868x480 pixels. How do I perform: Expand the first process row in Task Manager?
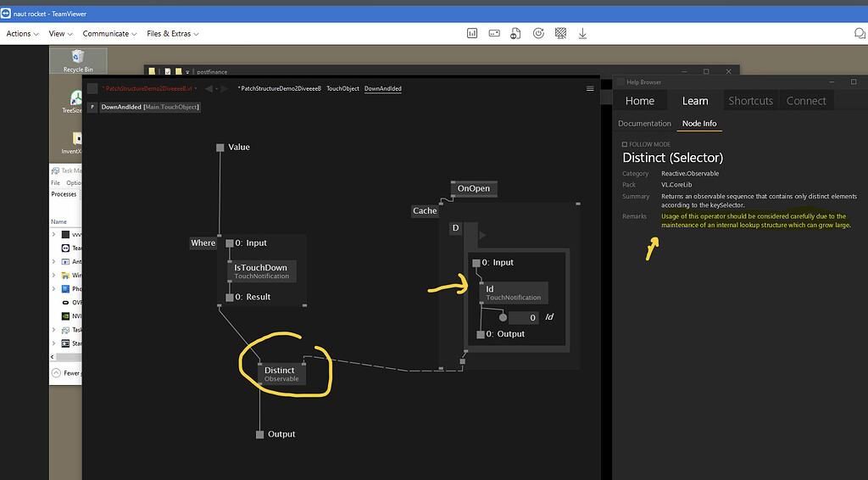(x=54, y=234)
